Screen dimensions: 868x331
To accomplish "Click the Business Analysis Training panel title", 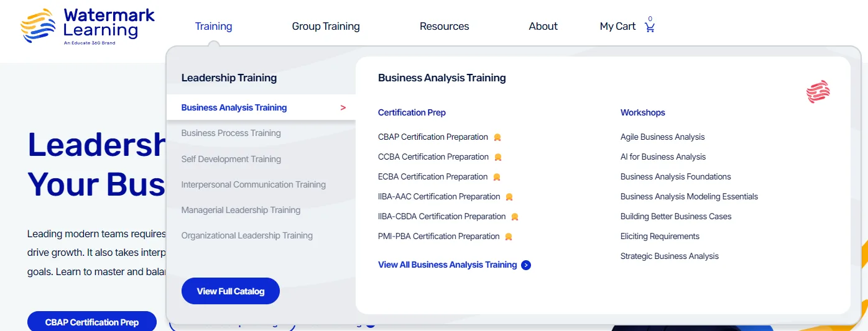I will tap(442, 78).
